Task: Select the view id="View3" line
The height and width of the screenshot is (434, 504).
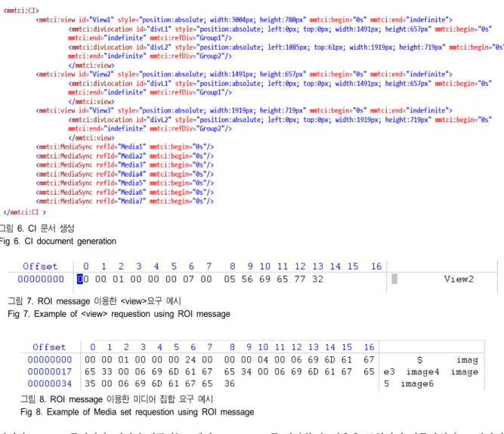Action: pyautogui.click(x=244, y=110)
